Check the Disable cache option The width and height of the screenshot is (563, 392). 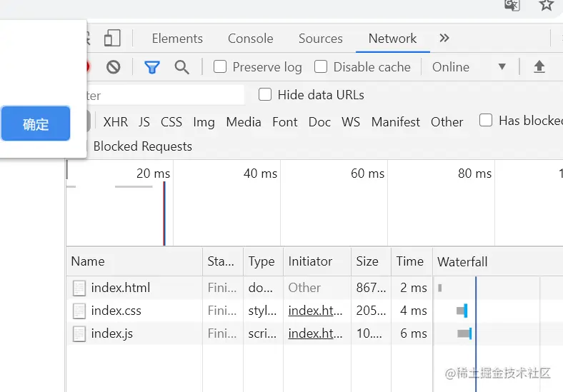coord(321,67)
